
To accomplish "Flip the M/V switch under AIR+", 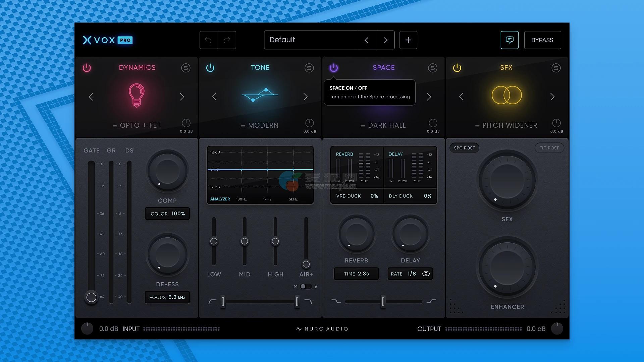I will pos(305,286).
